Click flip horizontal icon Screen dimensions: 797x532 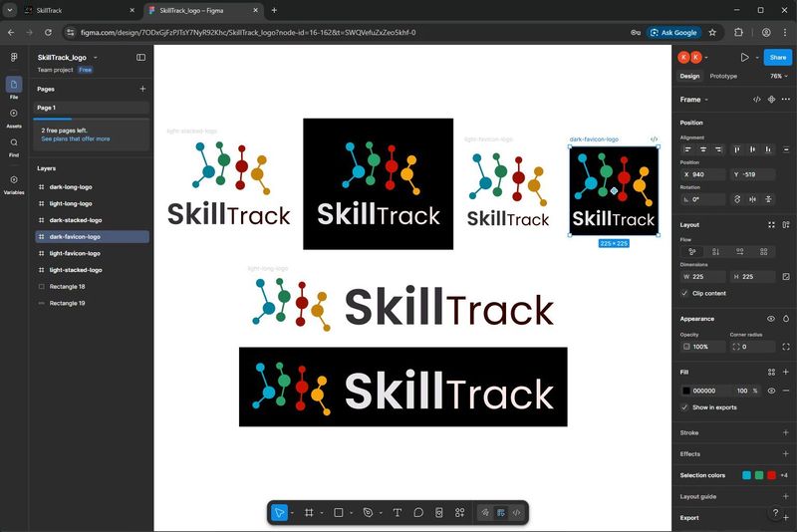753,199
